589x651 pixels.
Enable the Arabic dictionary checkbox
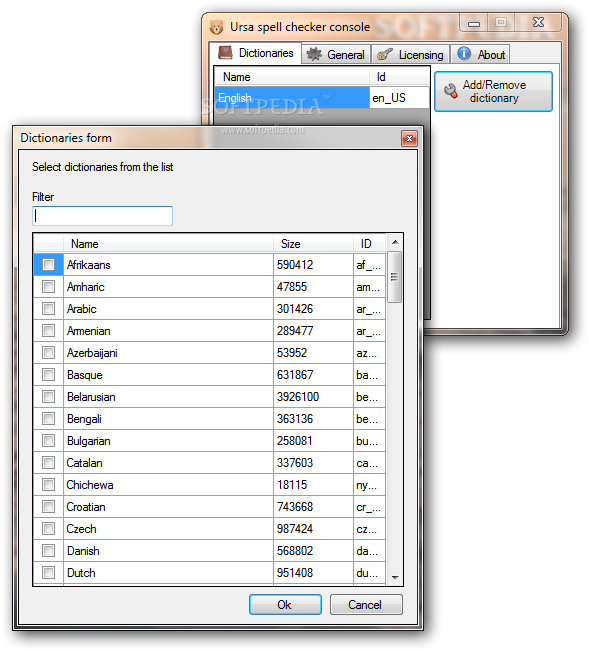click(x=49, y=308)
